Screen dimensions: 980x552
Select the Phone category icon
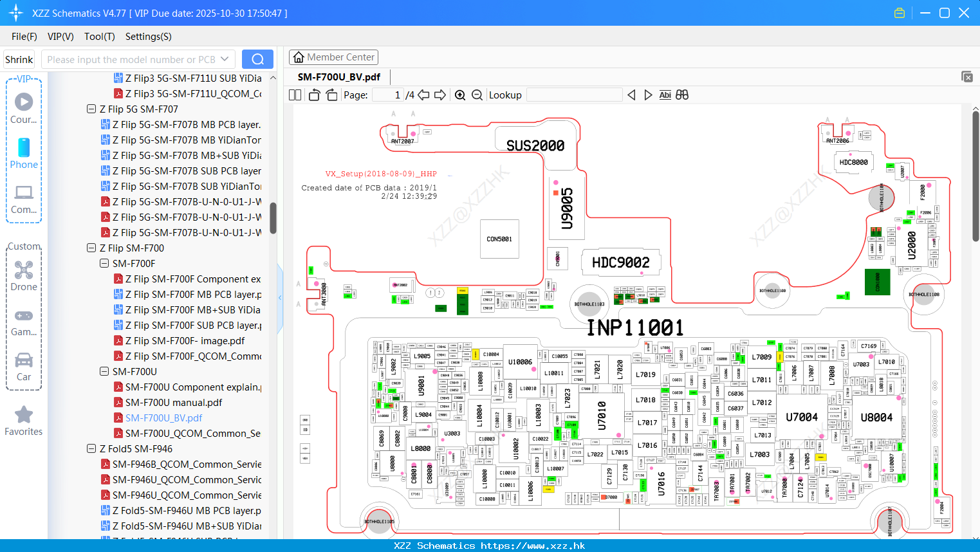[x=24, y=153]
